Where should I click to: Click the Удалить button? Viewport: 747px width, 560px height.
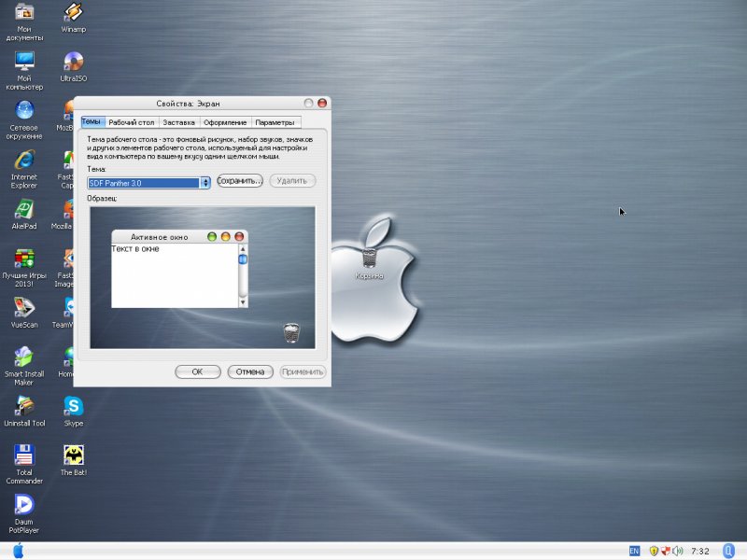tap(292, 181)
